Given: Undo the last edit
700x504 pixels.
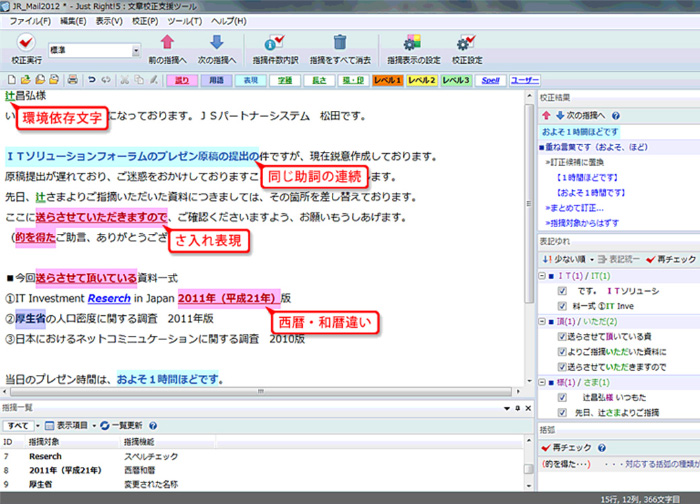Looking at the screenshot, I should coord(92,80).
